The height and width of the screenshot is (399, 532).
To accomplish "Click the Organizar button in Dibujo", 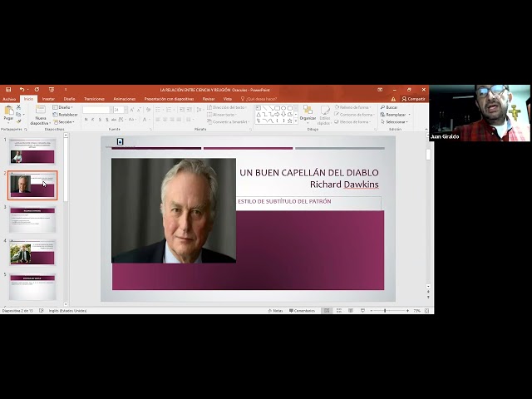I will [308, 114].
